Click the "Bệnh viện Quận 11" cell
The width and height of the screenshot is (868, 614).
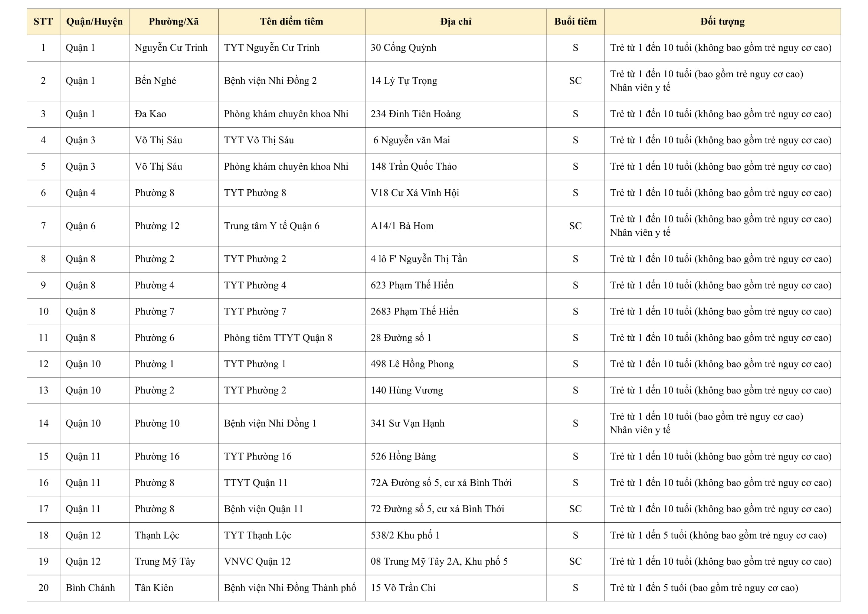(x=263, y=509)
